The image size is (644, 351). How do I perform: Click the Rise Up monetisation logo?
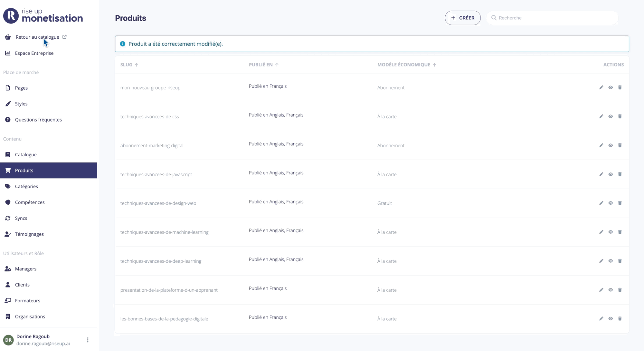(43, 16)
